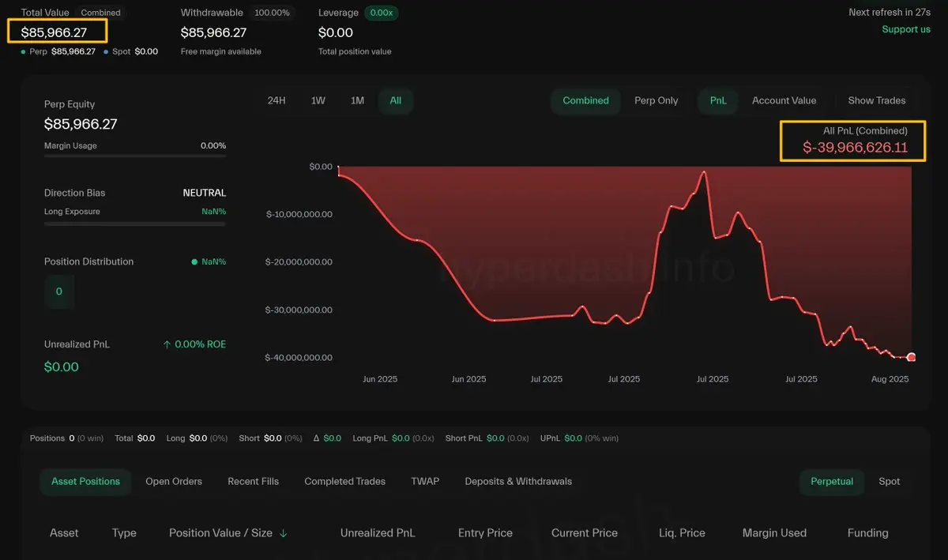Open the Asset Positions tab
The width and height of the screenshot is (948, 560).
point(85,481)
